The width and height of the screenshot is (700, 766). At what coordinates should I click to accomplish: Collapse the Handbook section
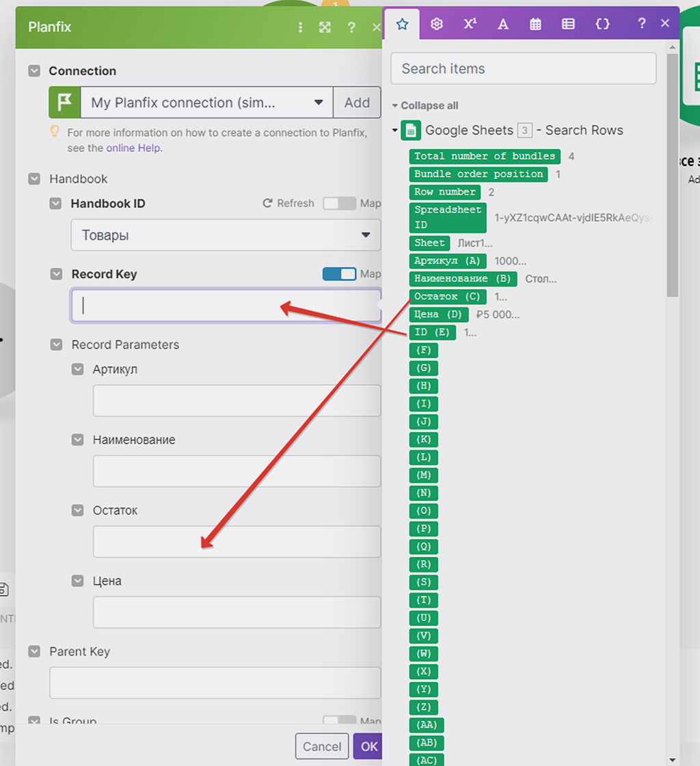34,179
